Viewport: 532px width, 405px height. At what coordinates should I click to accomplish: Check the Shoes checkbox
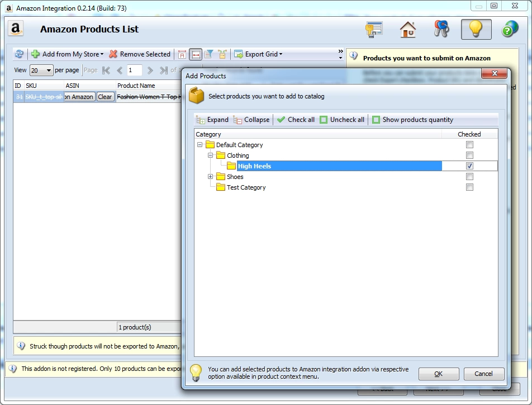point(469,177)
